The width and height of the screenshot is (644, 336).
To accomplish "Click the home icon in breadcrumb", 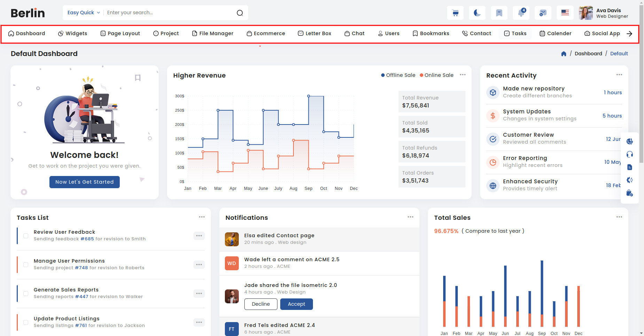I will point(564,54).
